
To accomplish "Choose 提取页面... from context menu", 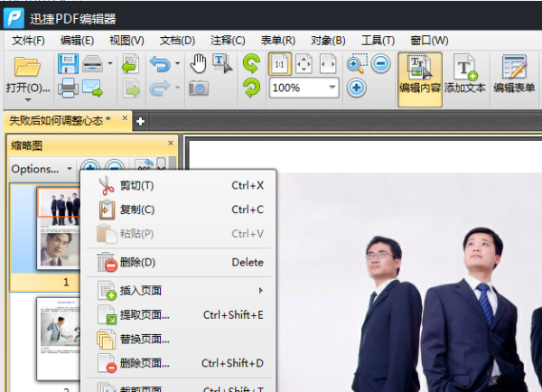I will [178, 315].
